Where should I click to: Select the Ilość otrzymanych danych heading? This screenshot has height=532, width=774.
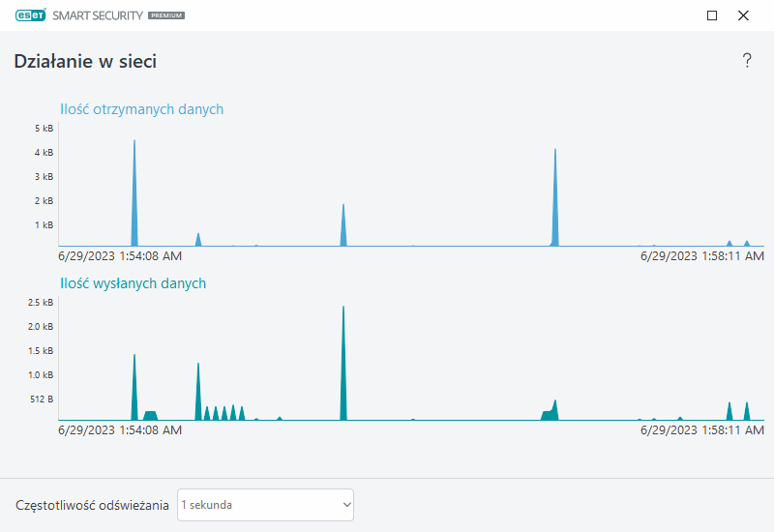(x=141, y=109)
